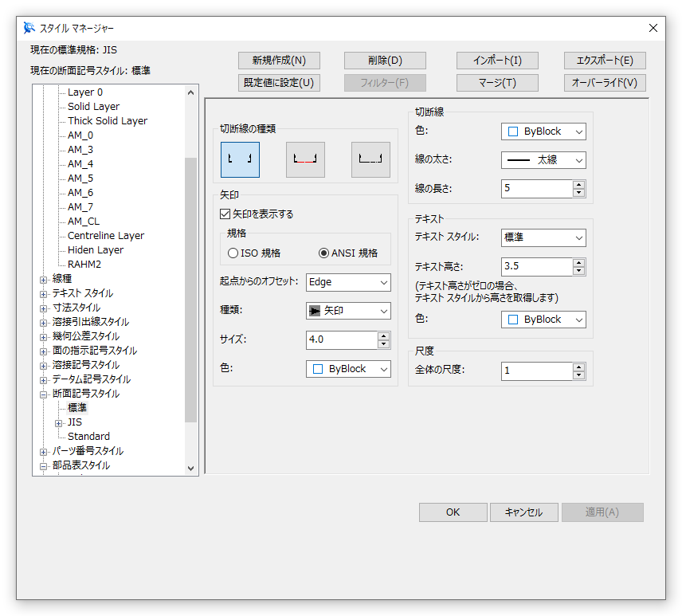Open the テキスト スタイル dropdown
This screenshot has width=682, height=616.
[543, 237]
